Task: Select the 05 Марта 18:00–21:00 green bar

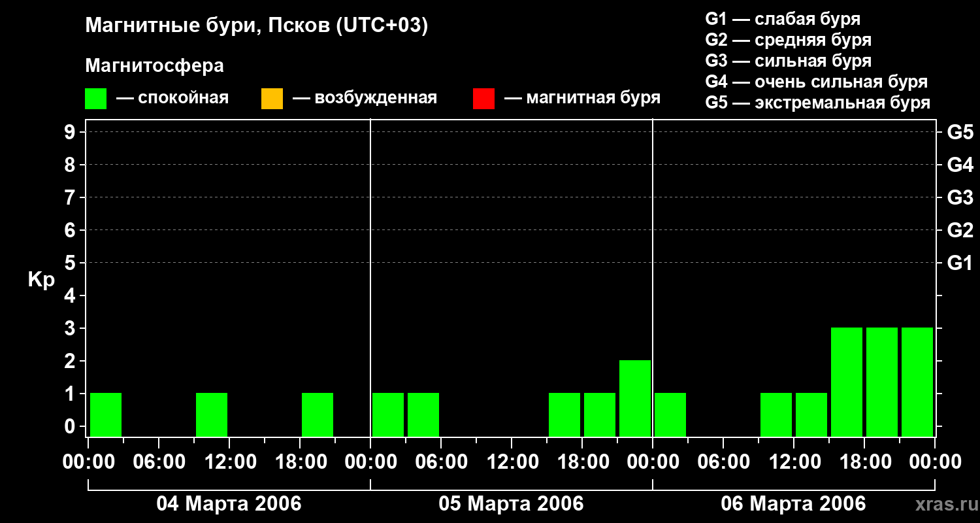Action: pos(600,414)
